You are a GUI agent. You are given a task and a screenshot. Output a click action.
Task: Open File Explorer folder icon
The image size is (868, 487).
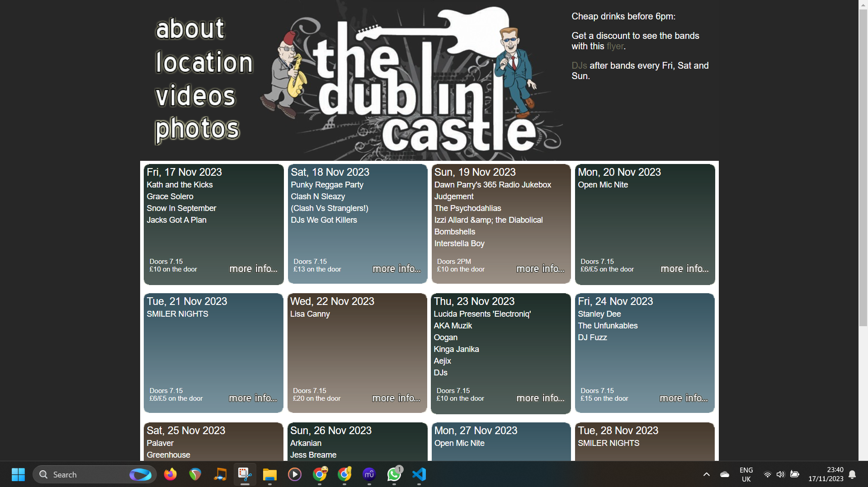point(270,474)
